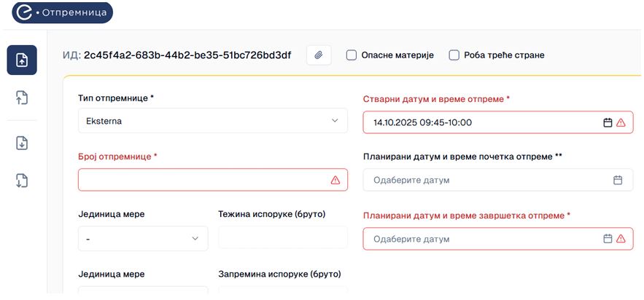The image size is (644, 300).
Task: Expand the Тип отпремнице dropdown
Action: click(x=212, y=121)
